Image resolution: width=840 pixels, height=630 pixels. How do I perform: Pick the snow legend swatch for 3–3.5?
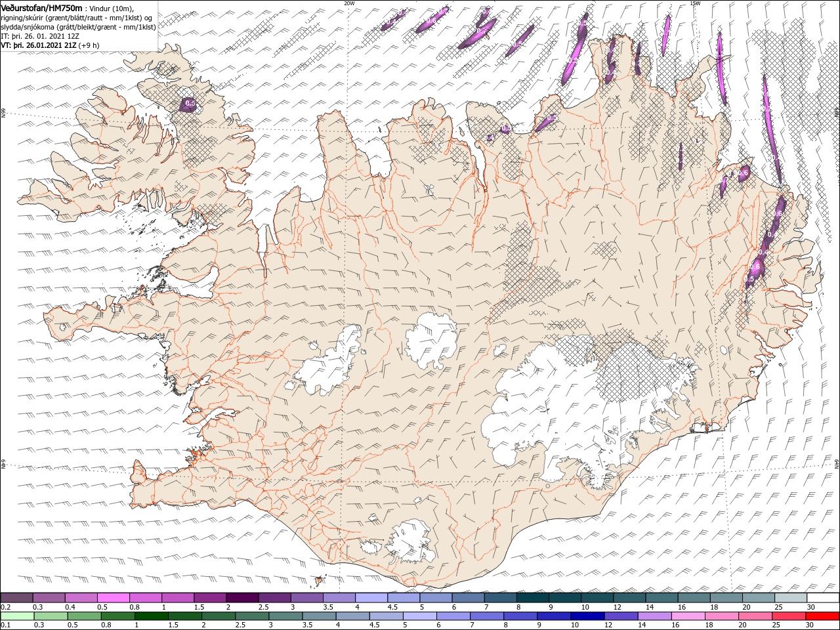click(307, 598)
